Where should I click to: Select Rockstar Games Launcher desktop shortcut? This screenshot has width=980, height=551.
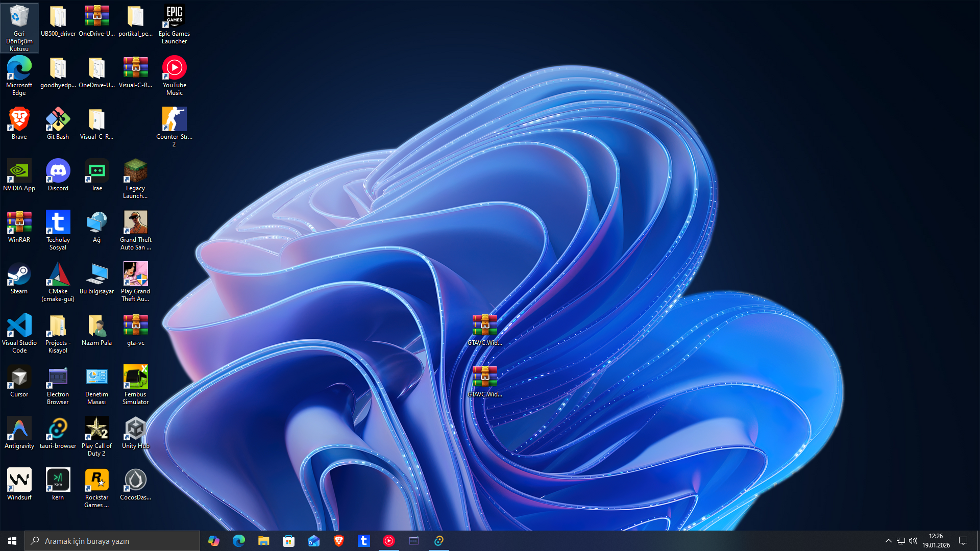click(96, 488)
